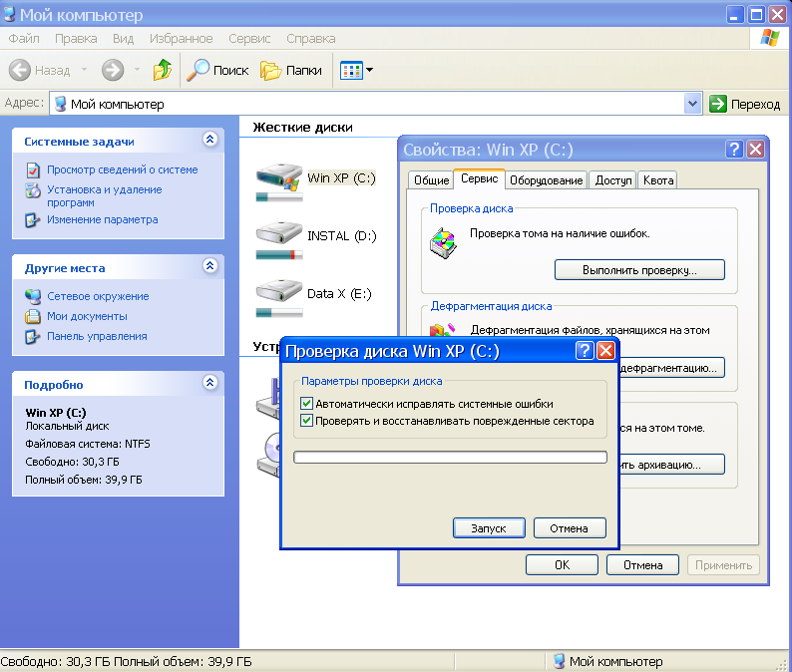Click the address field showing Мой компьютер
The width and height of the screenshot is (792, 672).
[369, 104]
